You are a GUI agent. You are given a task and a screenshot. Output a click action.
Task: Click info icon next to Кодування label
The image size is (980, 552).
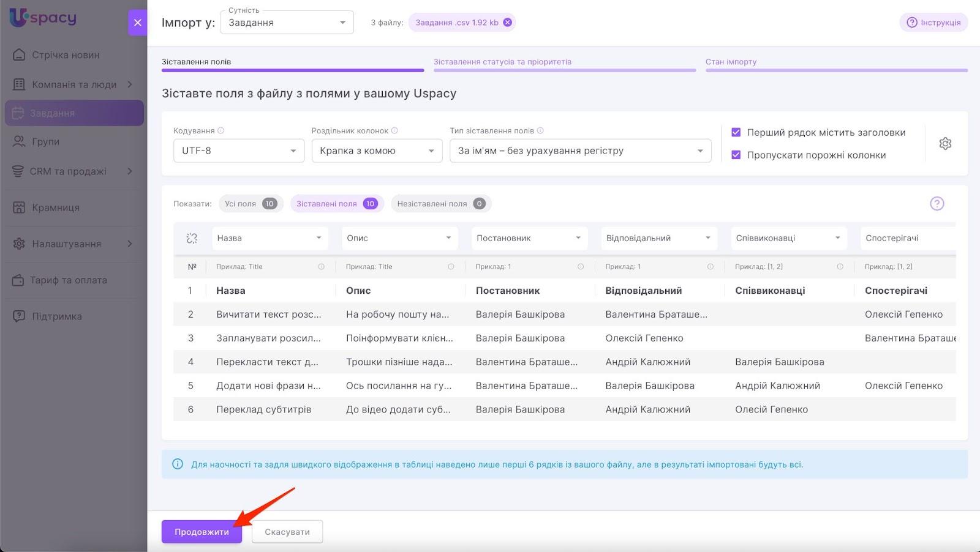tap(221, 130)
